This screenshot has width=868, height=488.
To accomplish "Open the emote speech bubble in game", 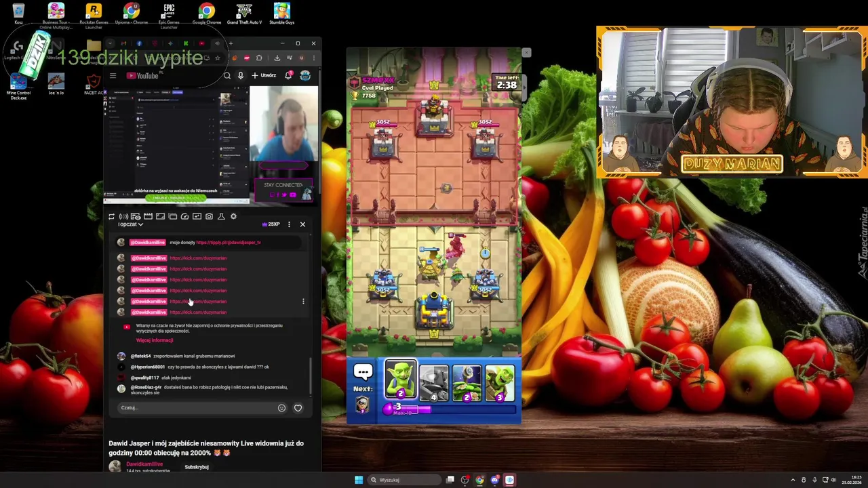I will 363,371.
